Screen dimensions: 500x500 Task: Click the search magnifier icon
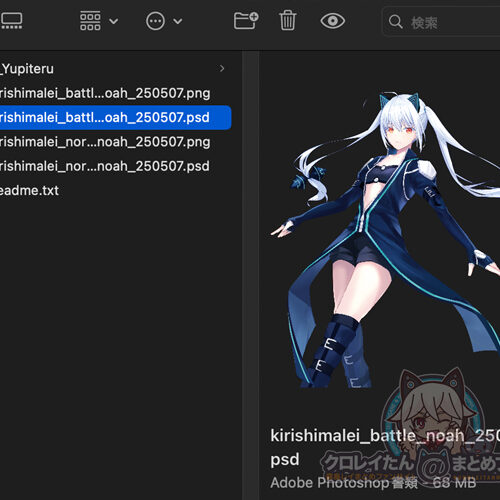coord(396,22)
